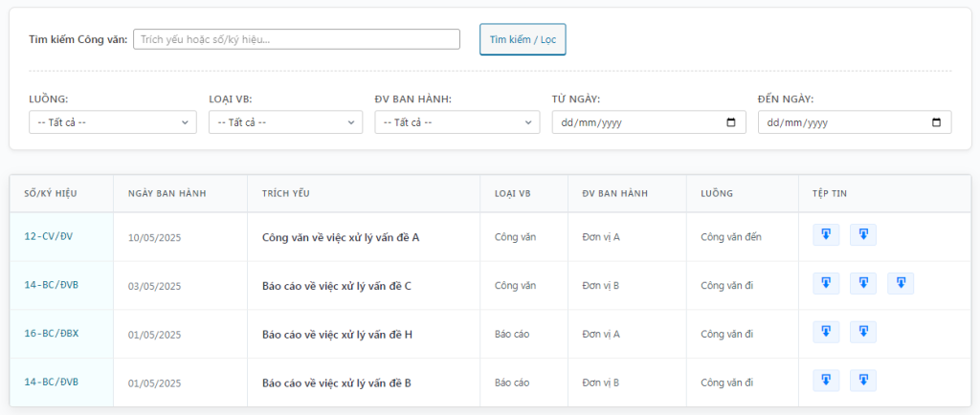The width and height of the screenshot is (980, 415).
Task: Open document link 12-CV/ĐV
Action: pyautogui.click(x=49, y=236)
